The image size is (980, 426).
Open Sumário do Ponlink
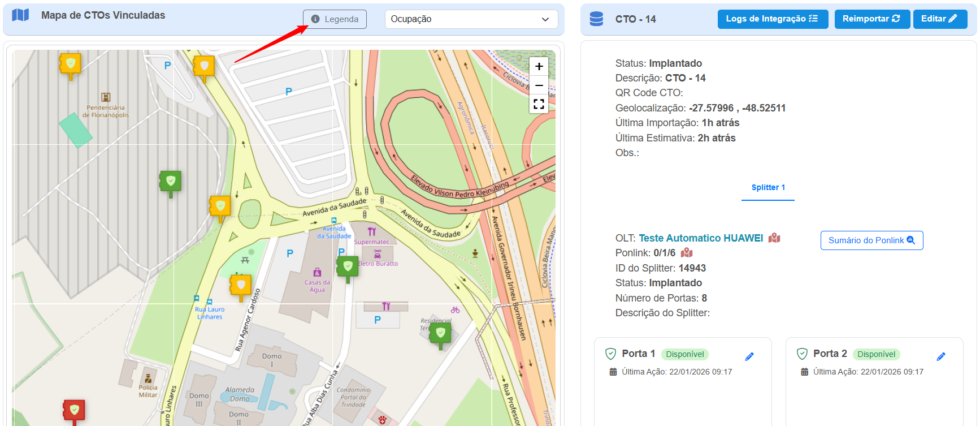point(871,240)
